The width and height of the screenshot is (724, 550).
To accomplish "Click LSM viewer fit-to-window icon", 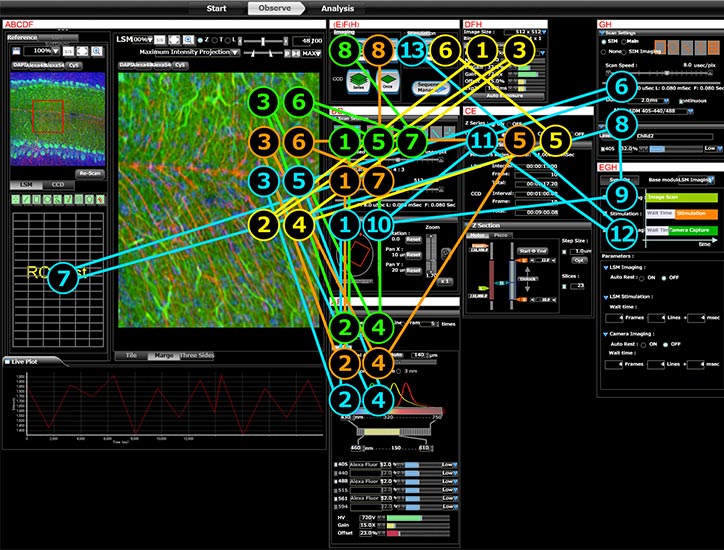I will pyautogui.click(x=174, y=40).
